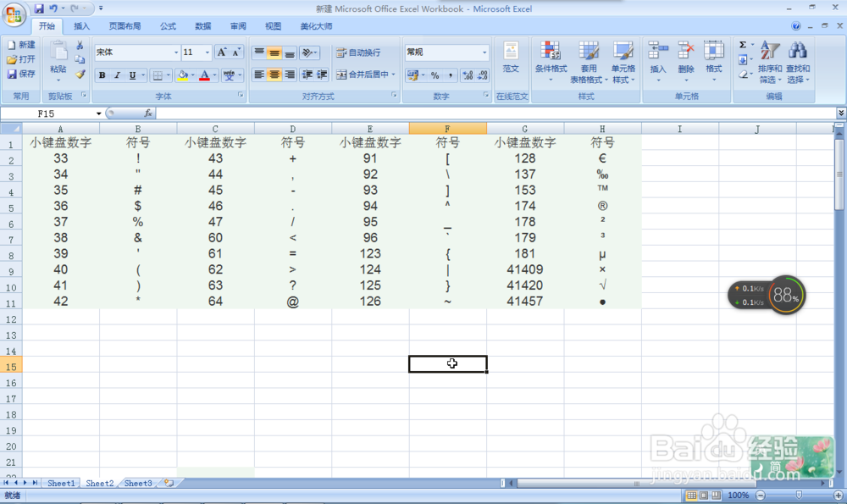Move the zoom slider handle
Image resolution: width=847 pixels, height=504 pixels.
coord(799,495)
